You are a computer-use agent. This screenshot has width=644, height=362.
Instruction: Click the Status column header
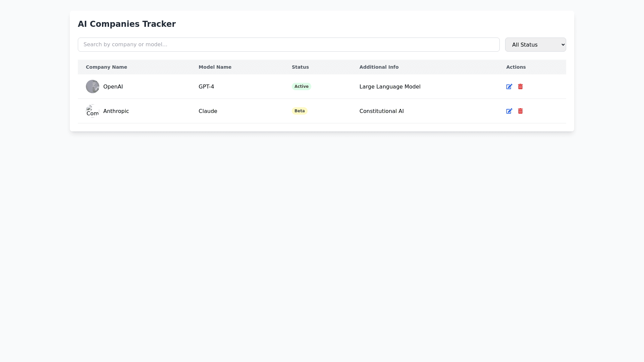[x=300, y=67]
